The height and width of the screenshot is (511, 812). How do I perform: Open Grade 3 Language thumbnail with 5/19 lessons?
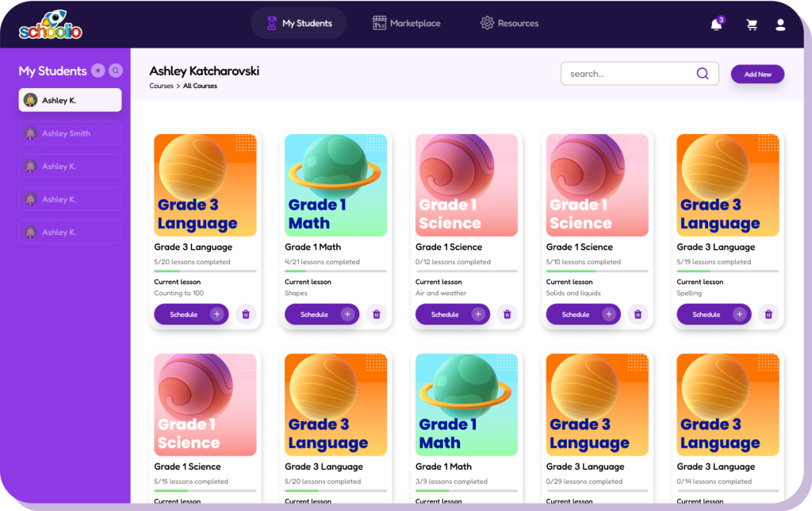tap(728, 185)
